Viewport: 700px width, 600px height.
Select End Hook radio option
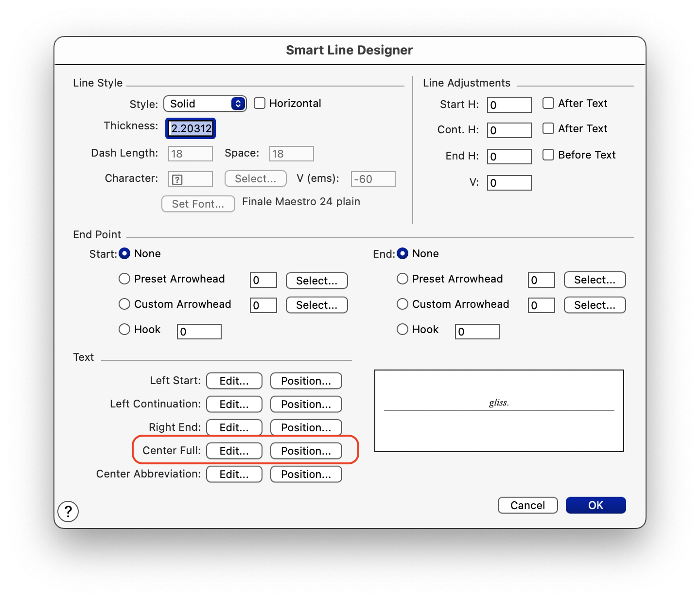coord(402,329)
